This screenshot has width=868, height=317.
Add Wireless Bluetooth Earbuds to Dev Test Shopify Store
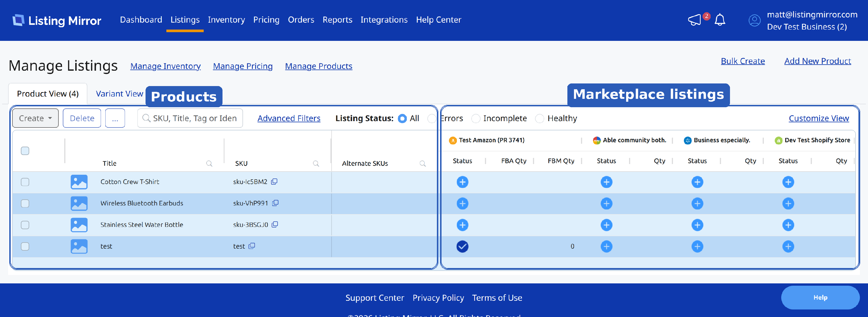click(x=788, y=204)
